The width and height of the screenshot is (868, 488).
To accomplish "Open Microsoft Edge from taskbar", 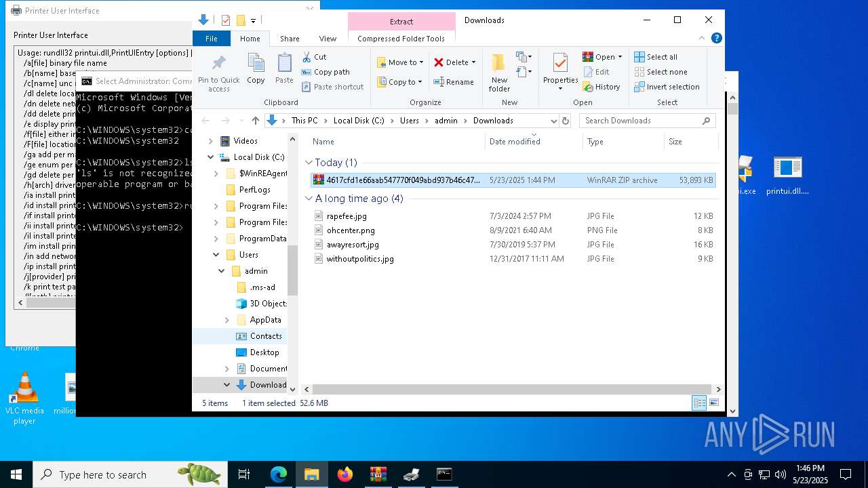I will pos(279,474).
